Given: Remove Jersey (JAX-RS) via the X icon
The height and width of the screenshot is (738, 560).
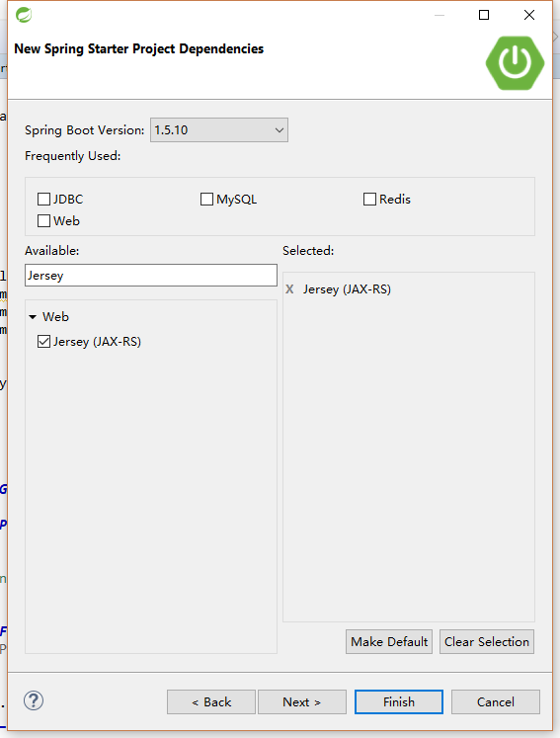Looking at the screenshot, I should click(x=289, y=289).
